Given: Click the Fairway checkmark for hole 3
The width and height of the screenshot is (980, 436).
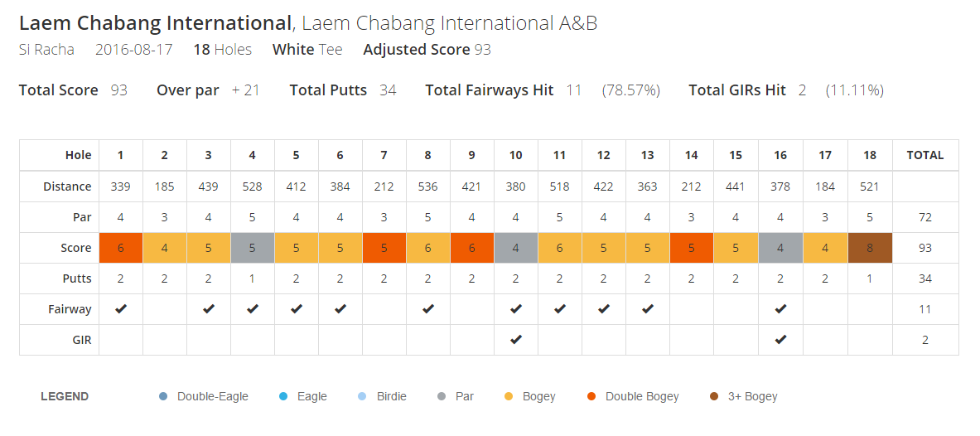Looking at the screenshot, I should coord(209,309).
